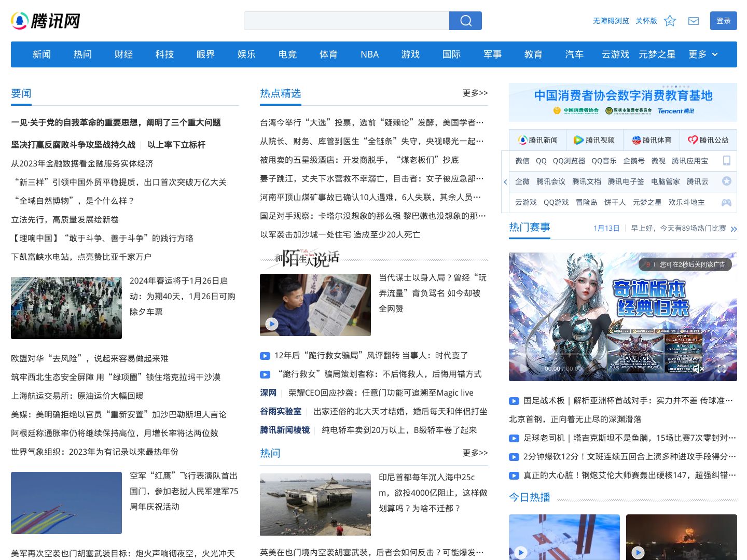Open the QQ浏览器 product link
Image resolution: width=747 pixels, height=560 pixels.
569,161
